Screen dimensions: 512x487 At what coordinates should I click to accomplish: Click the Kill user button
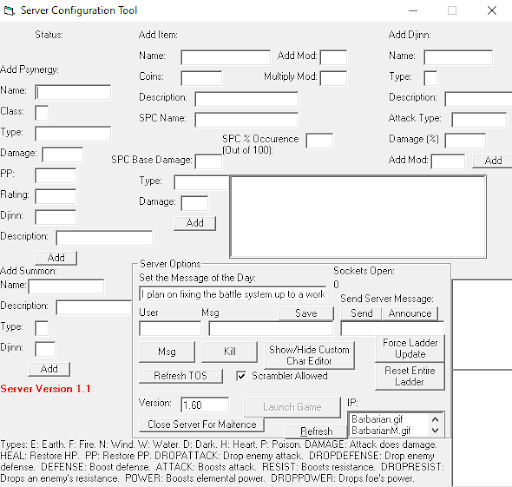click(229, 351)
